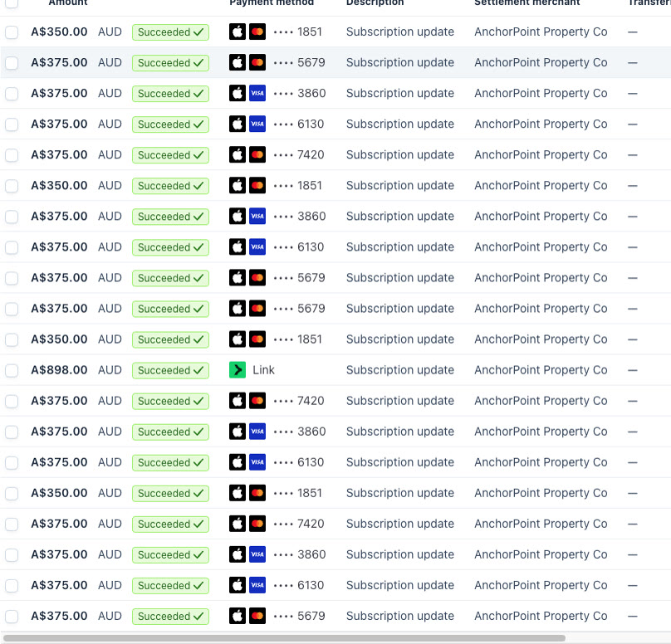Click card ending 5679 in the bottom row
This screenshot has height=644, width=671.
click(x=299, y=616)
